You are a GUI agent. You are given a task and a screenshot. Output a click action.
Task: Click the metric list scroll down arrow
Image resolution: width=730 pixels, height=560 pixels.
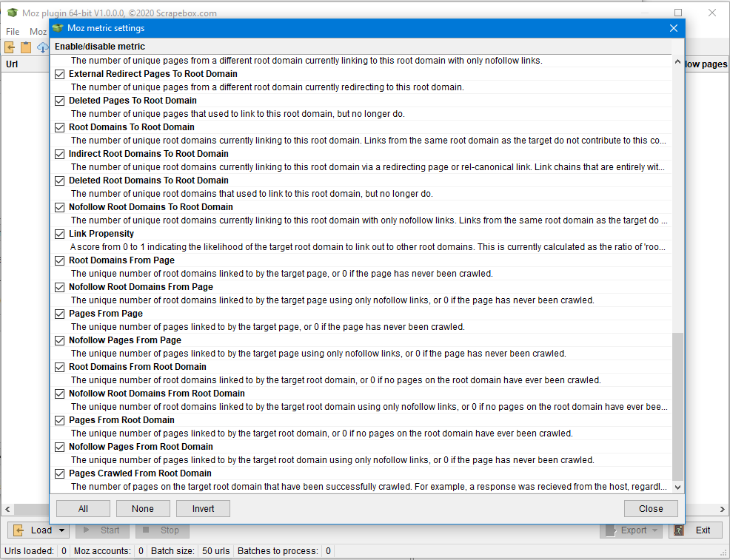tap(678, 487)
